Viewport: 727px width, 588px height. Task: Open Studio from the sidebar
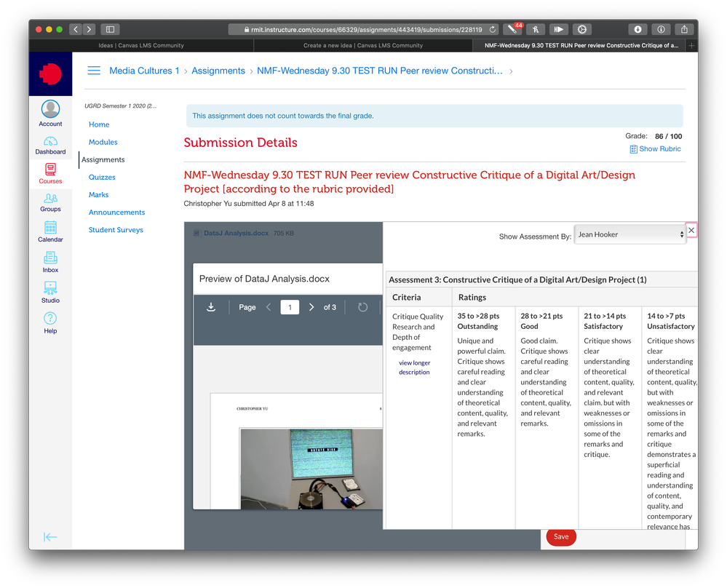point(50,293)
